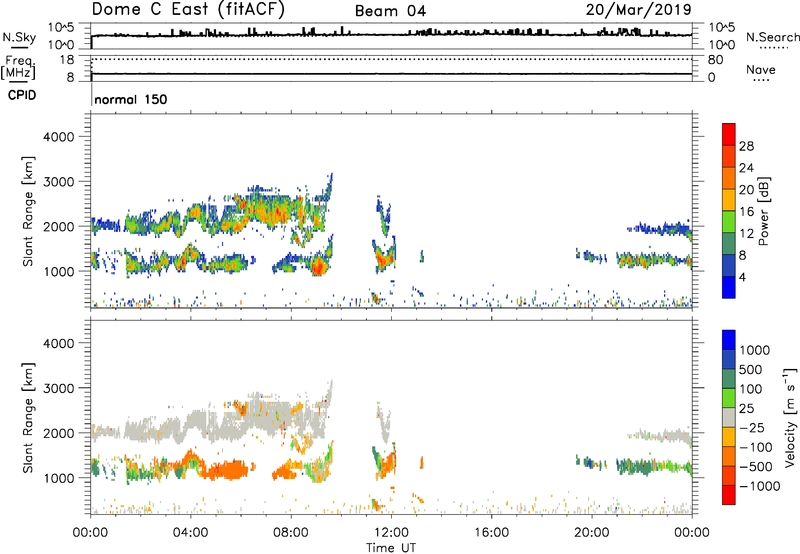Viewport: 800px width, 554px height.
Task: Click the '4000' tick on the power panel
Action: (x=59, y=137)
